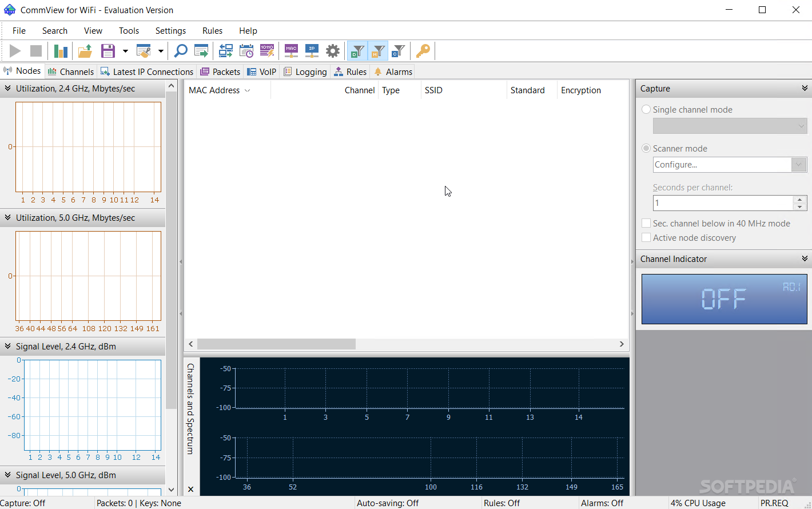The image size is (812, 509).
Task: Enable Active node discovery checkbox
Action: pyautogui.click(x=646, y=237)
